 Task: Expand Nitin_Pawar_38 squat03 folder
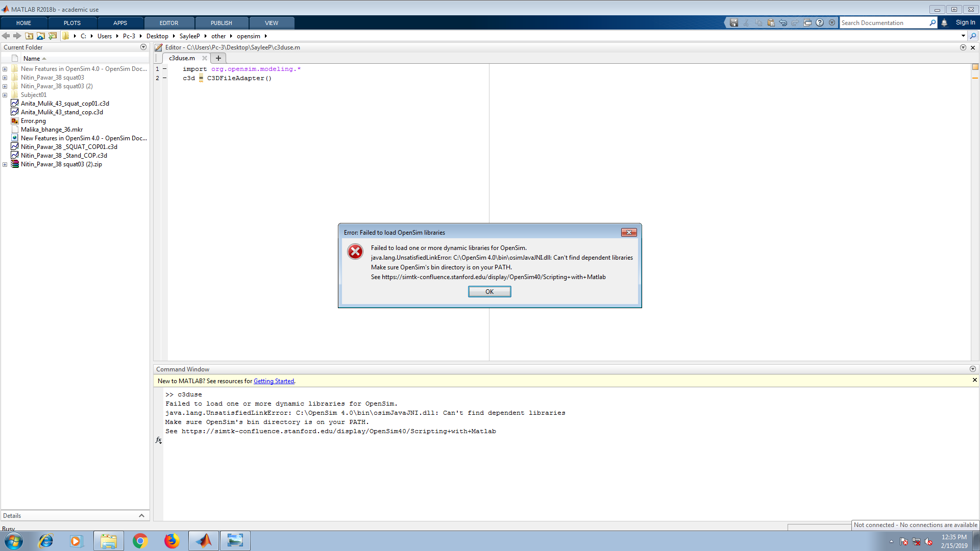pos(5,78)
